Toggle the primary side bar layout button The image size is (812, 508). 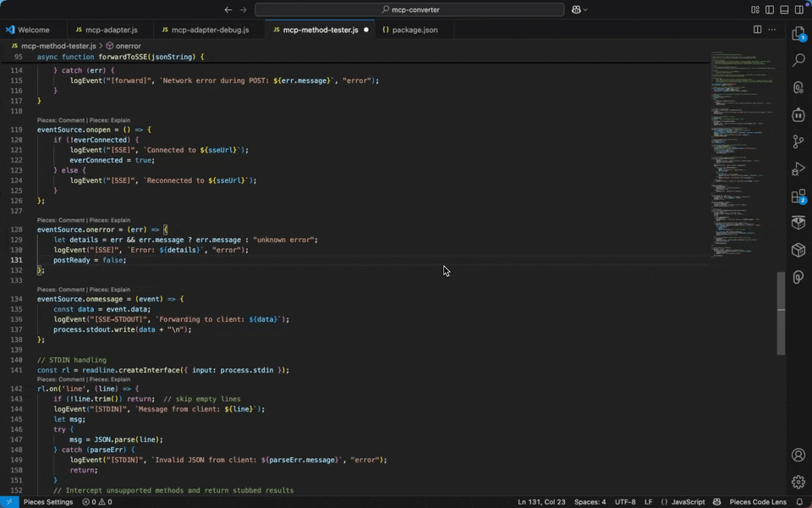click(x=770, y=9)
